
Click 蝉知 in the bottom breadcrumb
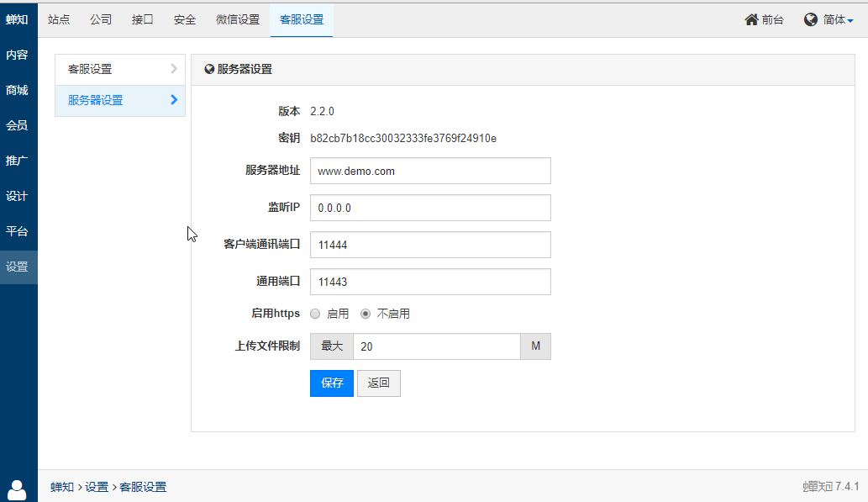[62, 487]
